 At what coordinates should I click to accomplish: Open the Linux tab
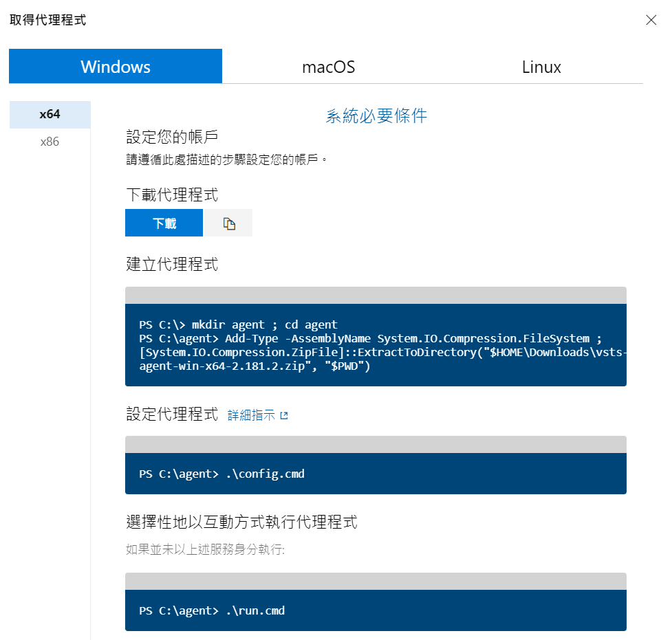(x=541, y=67)
